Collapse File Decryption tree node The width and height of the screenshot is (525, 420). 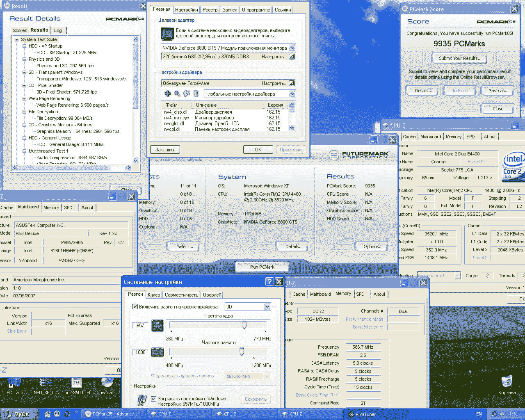point(25,112)
